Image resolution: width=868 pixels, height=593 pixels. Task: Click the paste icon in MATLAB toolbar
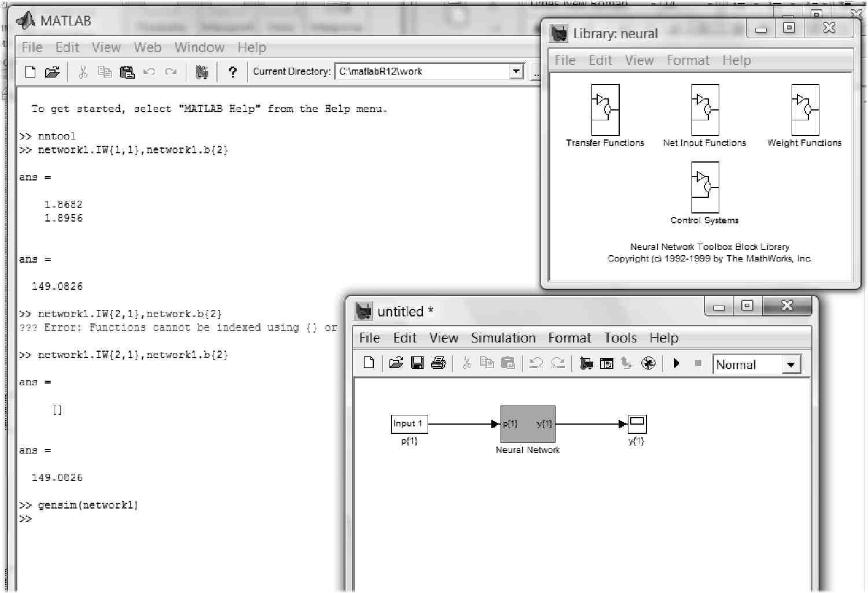coord(127,72)
